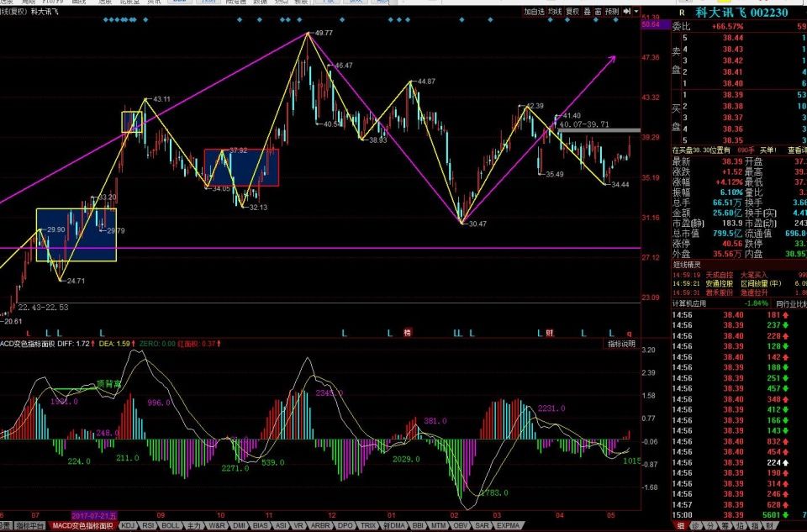
Task: Click the 加自选 button above the chart
Action: (x=535, y=12)
